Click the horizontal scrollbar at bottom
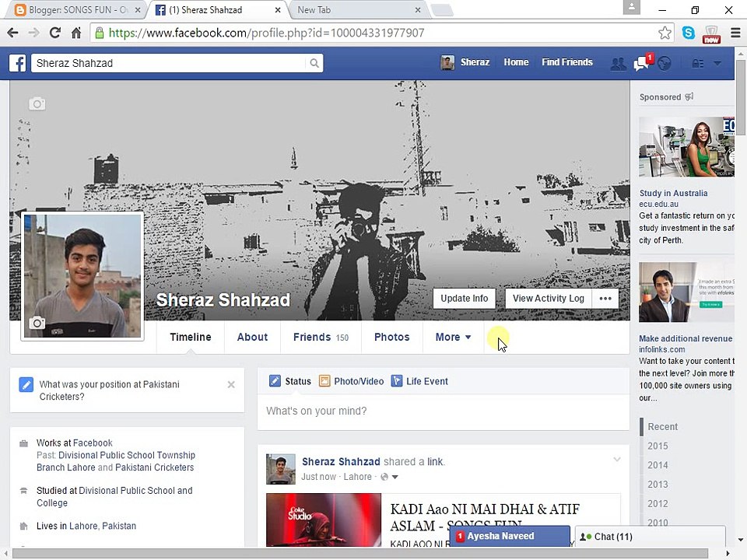 pyautogui.click(x=359, y=553)
